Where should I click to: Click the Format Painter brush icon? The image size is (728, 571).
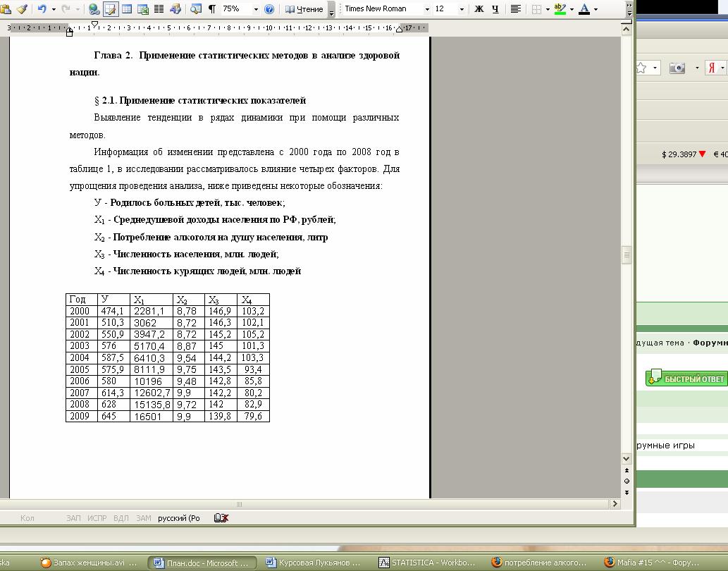(x=22, y=9)
